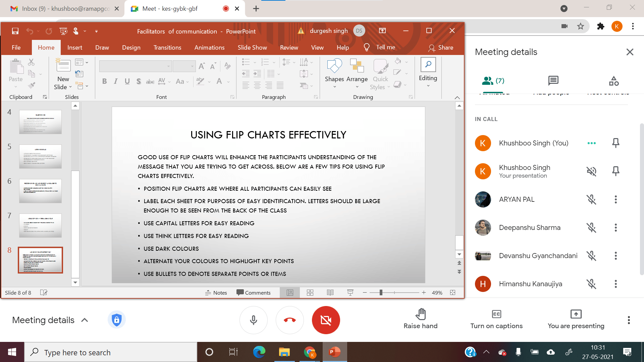Viewport: 644px width, 362px height.
Task: Unmute Khushboo Singh presentation audio
Action: point(591,171)
